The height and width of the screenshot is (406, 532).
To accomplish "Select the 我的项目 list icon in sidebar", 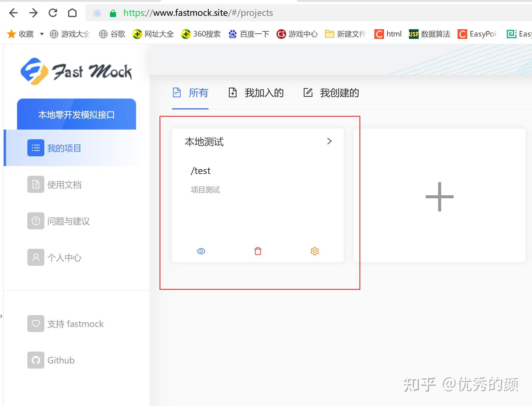I will 36,148.
